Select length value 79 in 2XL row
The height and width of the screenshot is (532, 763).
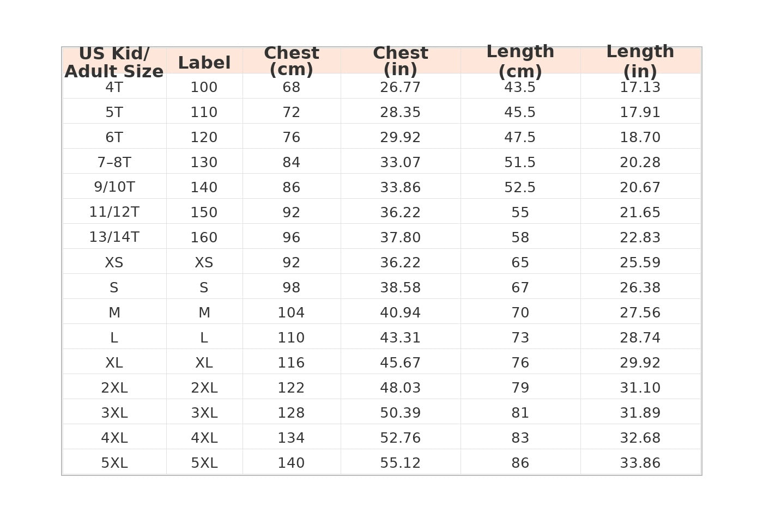click(x=520, y=387)
